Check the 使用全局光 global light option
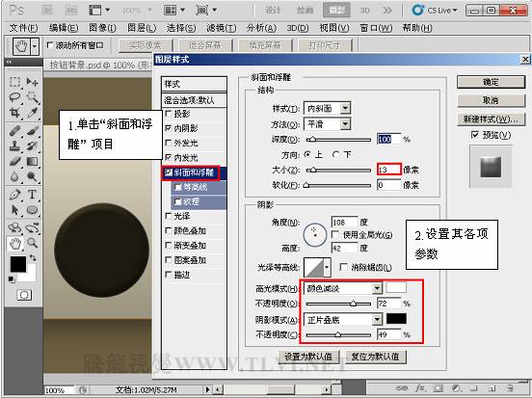This screenshot has height=398, width=532. point(335,234)
